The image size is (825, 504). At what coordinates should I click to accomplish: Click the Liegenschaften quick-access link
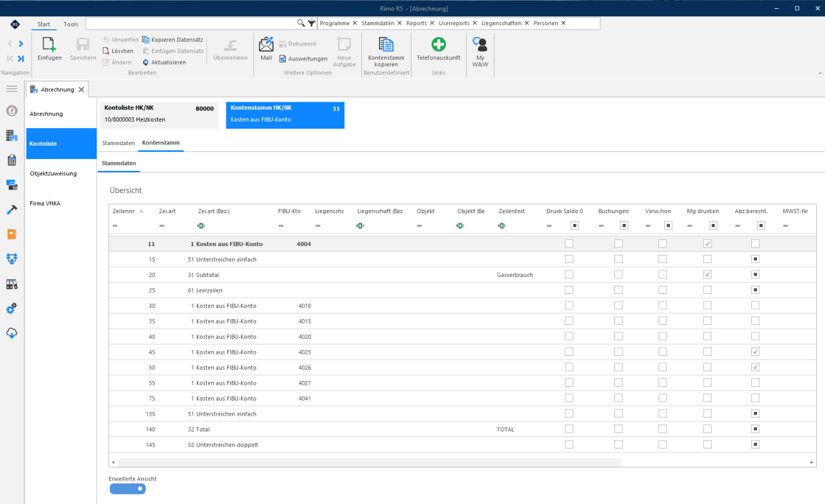pos(501,23)
